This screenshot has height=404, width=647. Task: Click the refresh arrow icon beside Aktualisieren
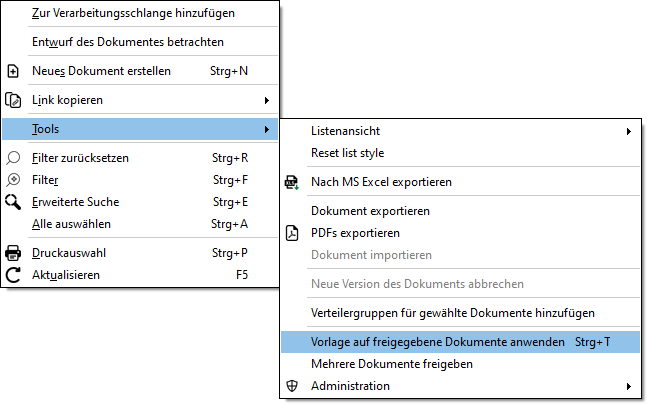pos(13,275)
